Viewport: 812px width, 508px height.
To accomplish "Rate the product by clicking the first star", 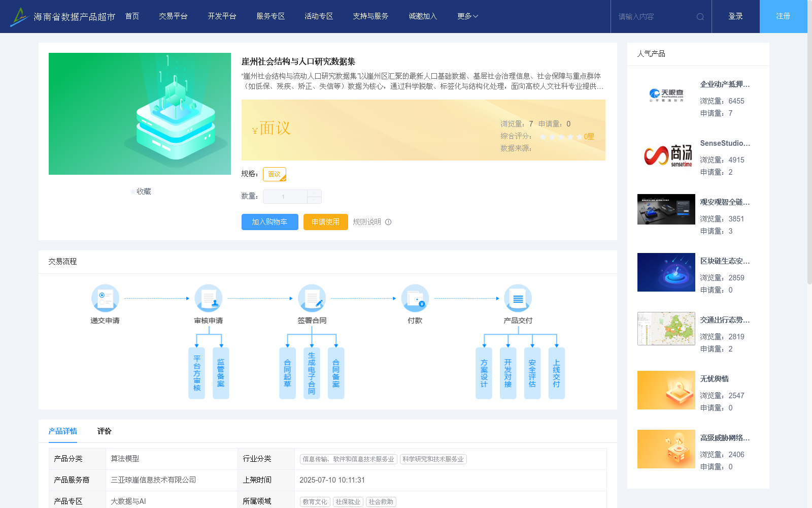I will (544, 137).
